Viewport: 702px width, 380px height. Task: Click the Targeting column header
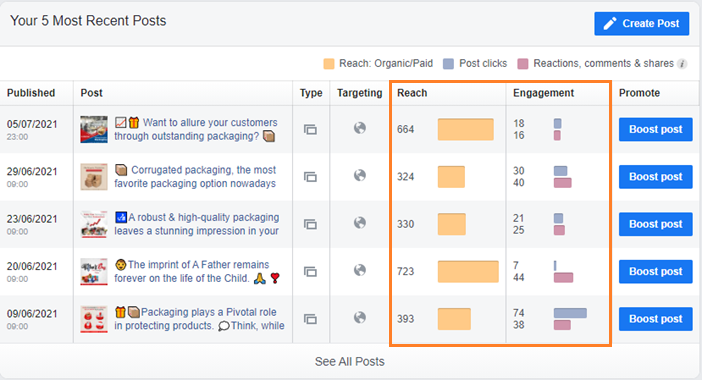(x=360, y=93)
